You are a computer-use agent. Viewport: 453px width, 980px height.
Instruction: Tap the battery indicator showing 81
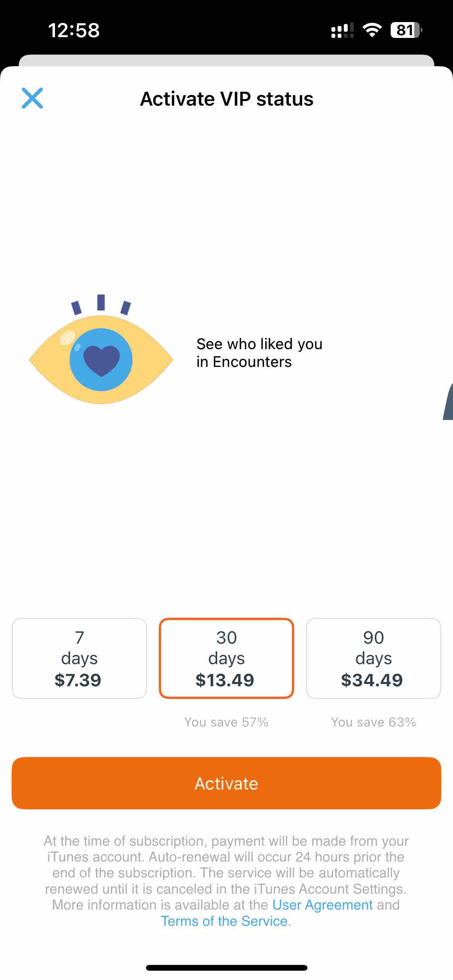(406, 30)
